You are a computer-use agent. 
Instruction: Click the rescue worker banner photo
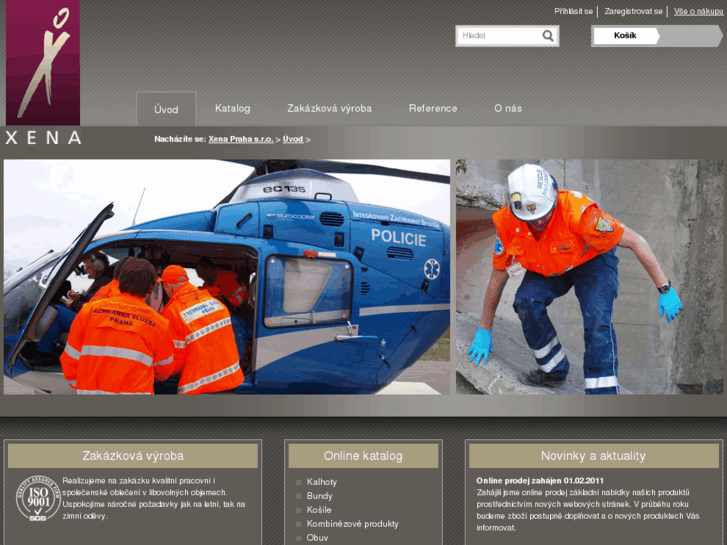tap(588, 277)
